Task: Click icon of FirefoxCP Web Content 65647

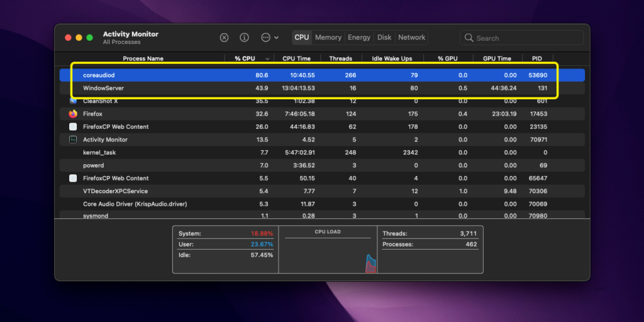Action: point(73,178)
